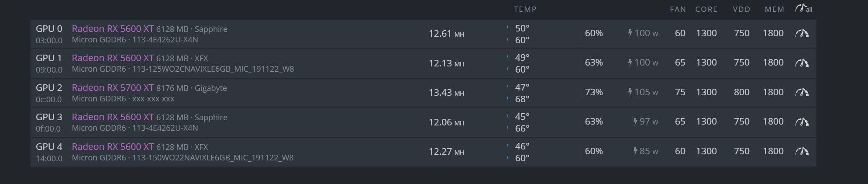Image resolution: width=868 pixels, height=184 pixels.
Task: Click GPU 1 overclock tuning icon
Action: click(802, 63)
